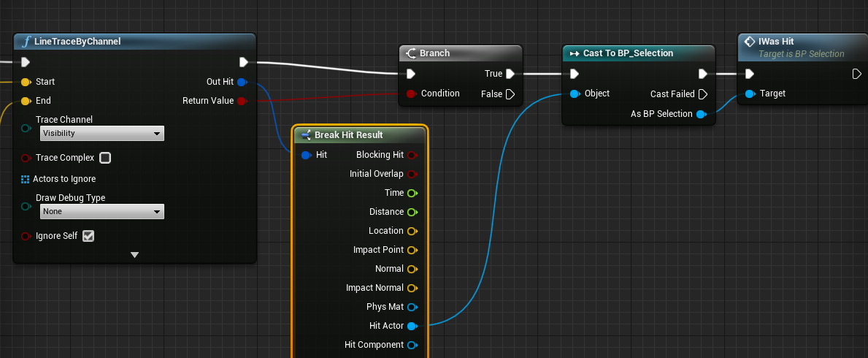Select the Break Hit Result node title

click(348, 135)
